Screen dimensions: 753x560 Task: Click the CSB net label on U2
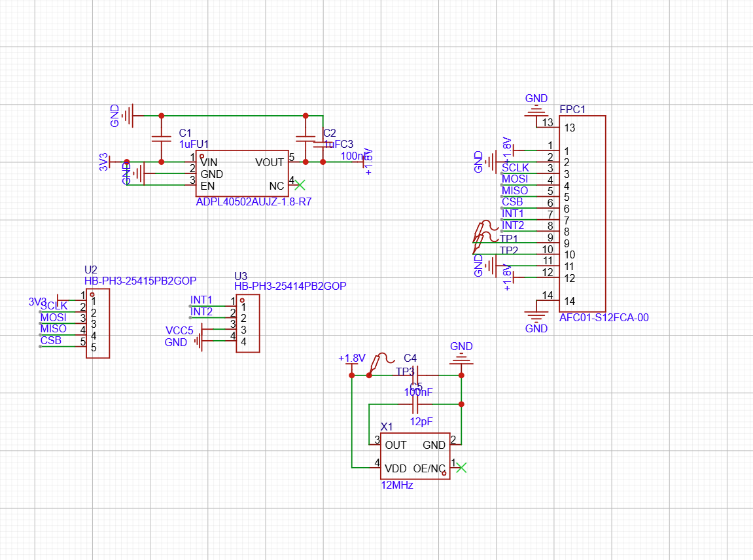tap(51, 340)
